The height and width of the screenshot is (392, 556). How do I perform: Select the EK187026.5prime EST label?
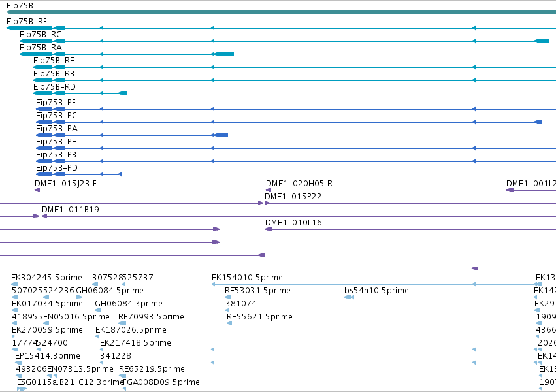(131, 330)
